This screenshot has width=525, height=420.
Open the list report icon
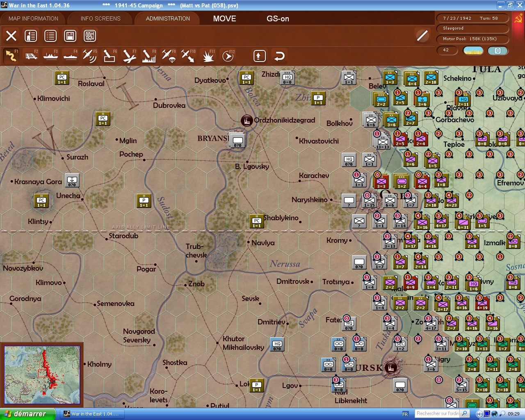click(x=50, y=36)
